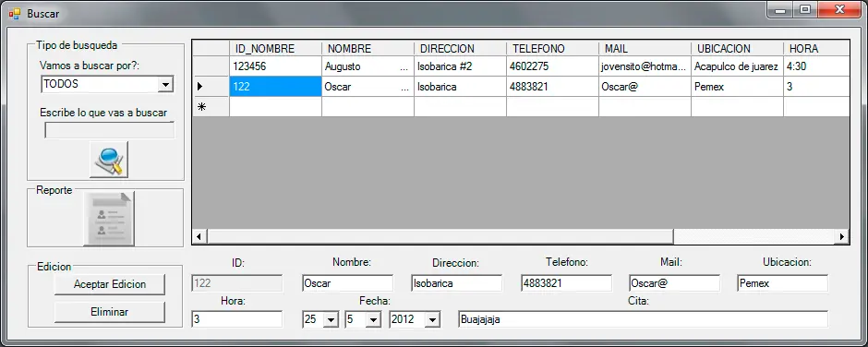
Task: Sort by HORA column header
Action: (x=816, y=49)
